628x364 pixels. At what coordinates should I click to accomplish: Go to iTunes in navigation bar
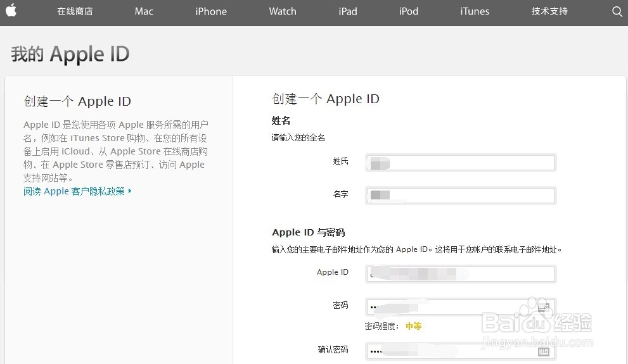pyautogui.click(x=475, y=11)
